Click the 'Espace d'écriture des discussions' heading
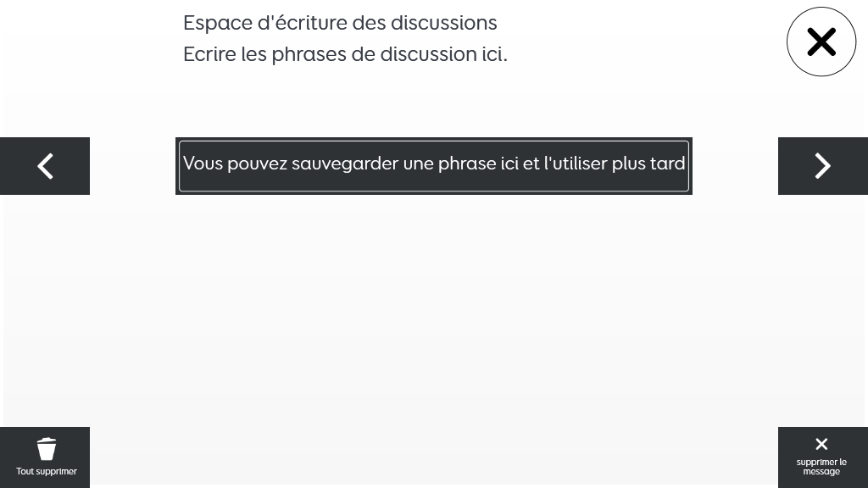This screenshot has width=868, height=488. click(340, 23)
